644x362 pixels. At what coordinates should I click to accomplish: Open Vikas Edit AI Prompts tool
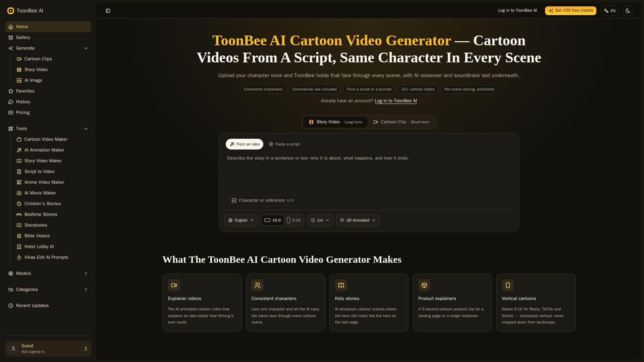pyautogui.click(x=52, y=257)
